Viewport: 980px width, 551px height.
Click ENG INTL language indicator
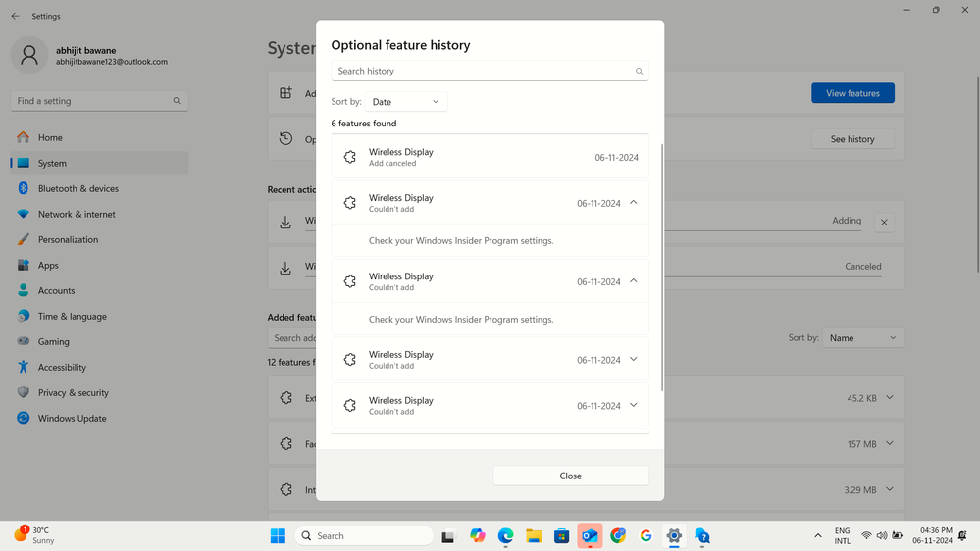[x=842, y=536]
